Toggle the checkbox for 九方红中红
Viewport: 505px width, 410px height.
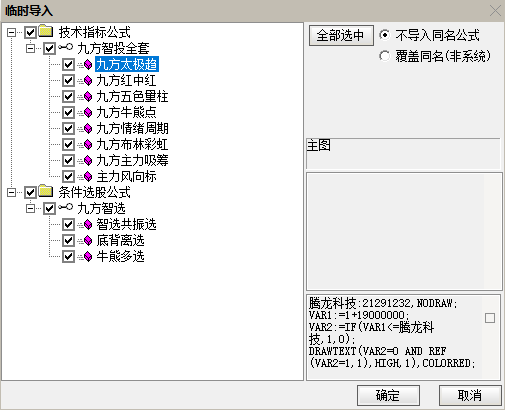point(68,80)
